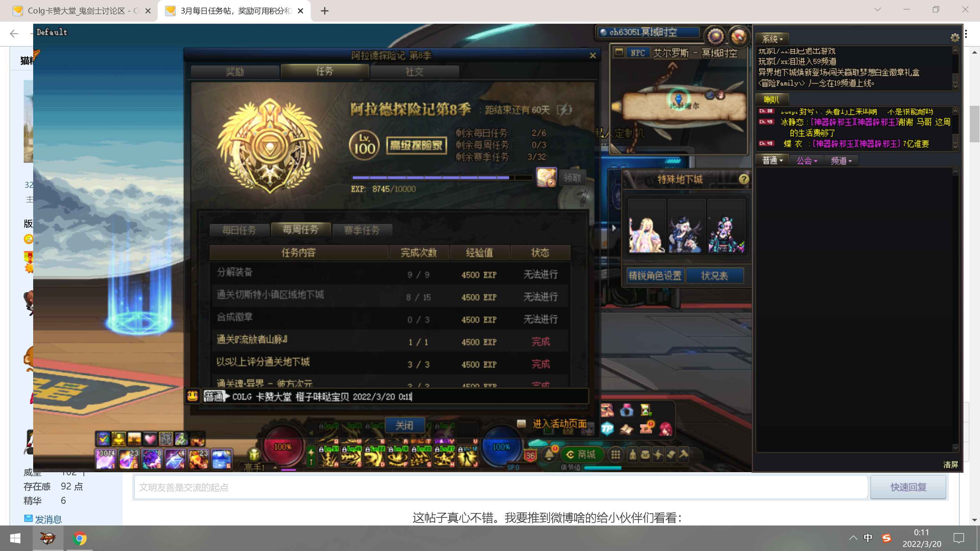Click the 领取 reward button
The image size is (980, 551).
pos(572,178)
